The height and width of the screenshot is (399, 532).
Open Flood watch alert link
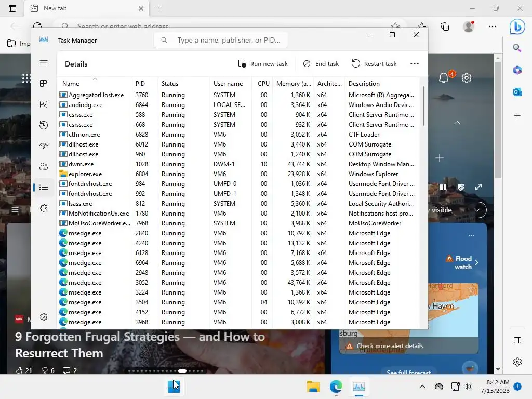(x=462, y=262)
